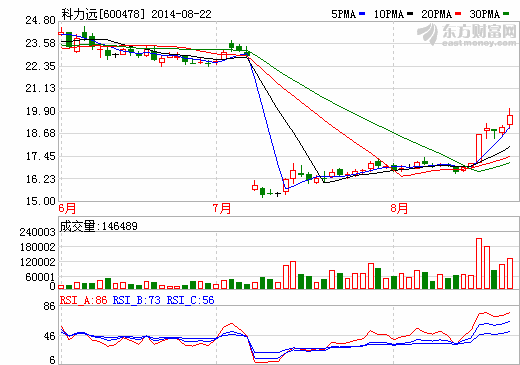Click the 21.13 price axis label
Screen dimensions: 520x365
[x=40, y=88]
